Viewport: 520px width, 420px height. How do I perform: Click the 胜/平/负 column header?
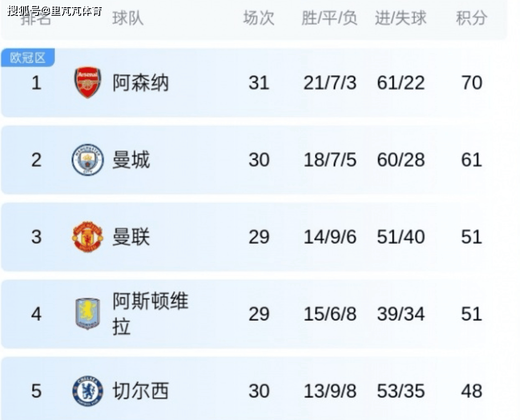(x=329, y=18)
